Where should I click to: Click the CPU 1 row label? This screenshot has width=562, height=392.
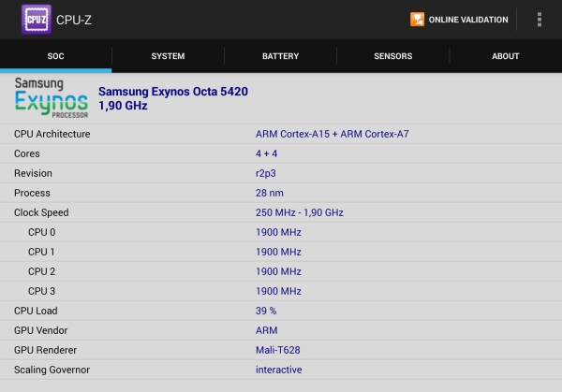pos(41,252)
